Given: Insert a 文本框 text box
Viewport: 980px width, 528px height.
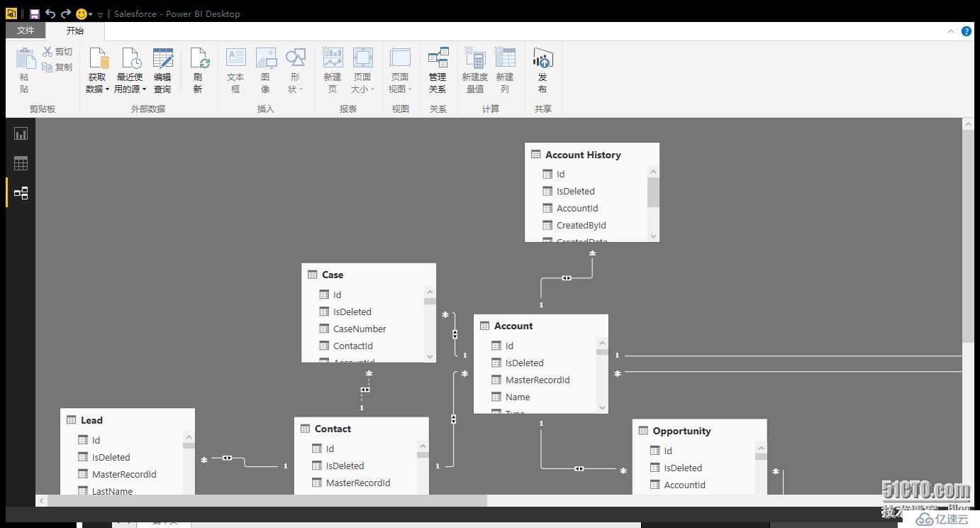Looking at the screenshot, I should pos(235,70).
